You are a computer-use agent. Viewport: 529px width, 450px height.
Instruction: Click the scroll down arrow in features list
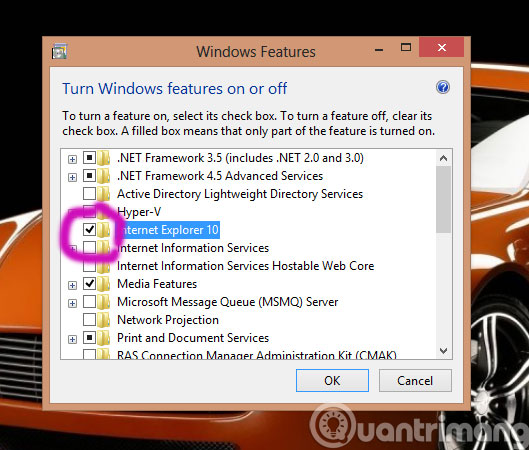tap(444, 350)
